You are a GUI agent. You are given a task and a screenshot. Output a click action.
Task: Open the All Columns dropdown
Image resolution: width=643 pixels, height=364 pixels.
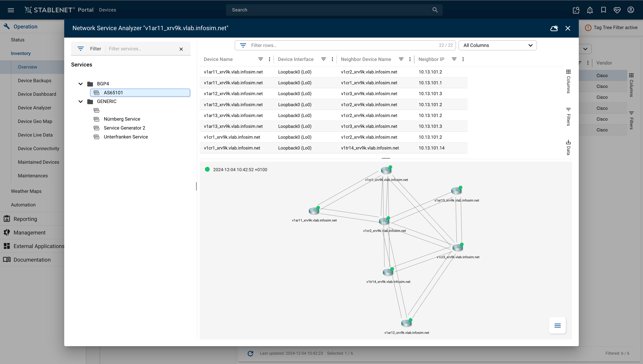click(497, 45)
